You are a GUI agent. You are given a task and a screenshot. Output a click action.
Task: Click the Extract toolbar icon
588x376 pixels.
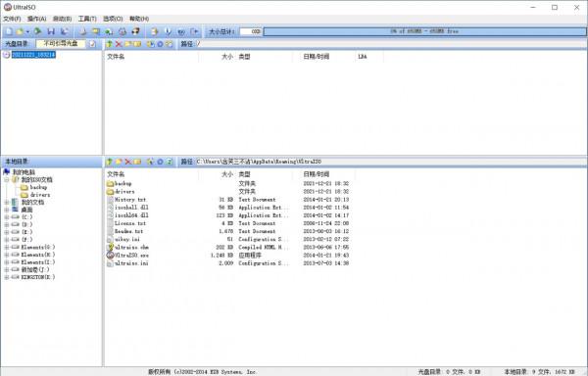pyautogui.click(x=168, y=32)
